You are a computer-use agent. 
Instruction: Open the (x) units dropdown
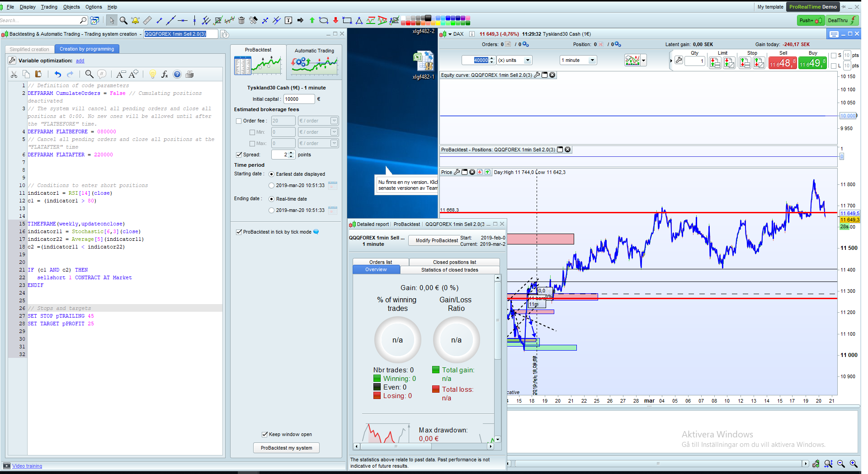[x=527, y=61]
